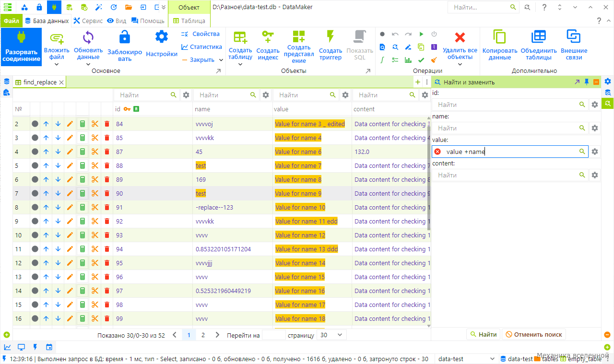
Task: Click the green play icon in Операции
Action: (x=421, y=34)
